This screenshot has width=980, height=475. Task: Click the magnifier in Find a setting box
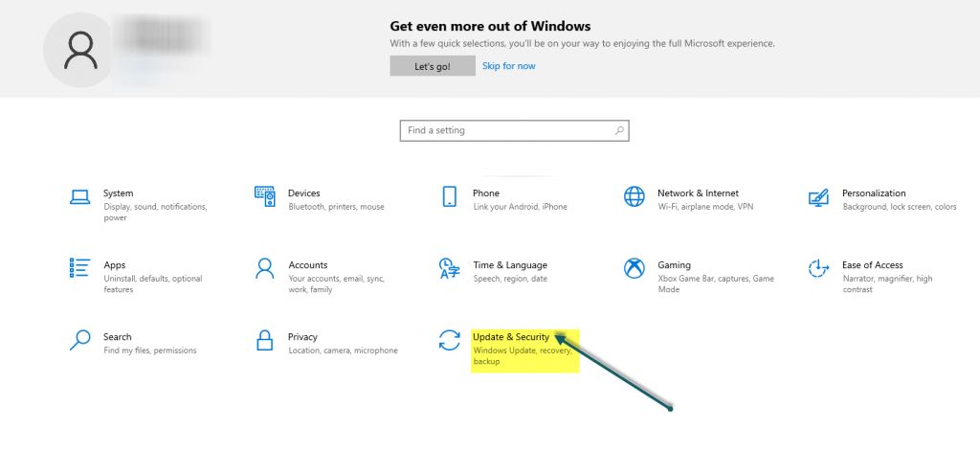619,130
